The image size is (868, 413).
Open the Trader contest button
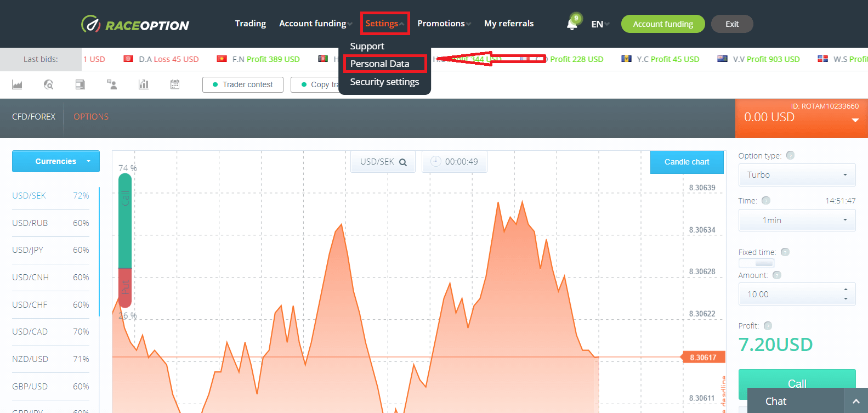(x=243, y=84)
